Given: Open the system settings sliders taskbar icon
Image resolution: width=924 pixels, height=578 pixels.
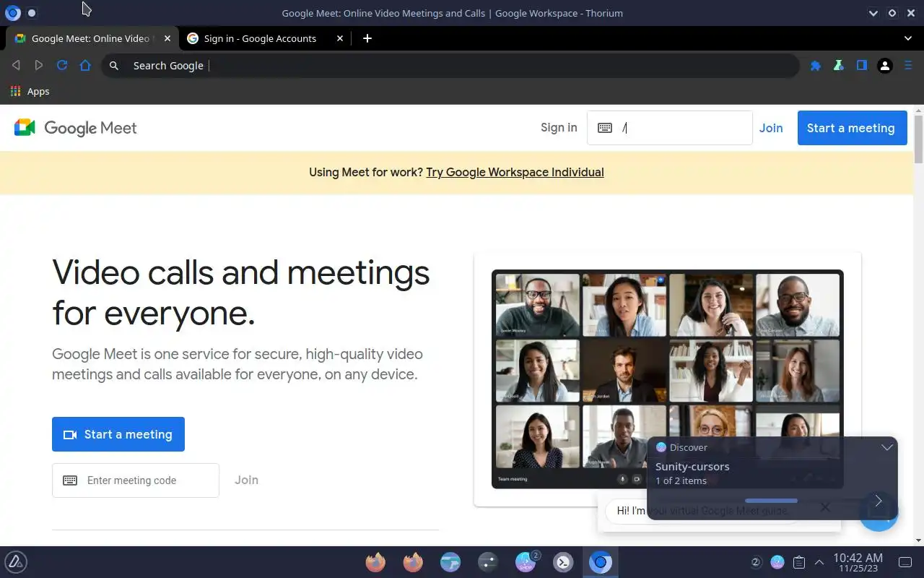Looking at the screenshot, I should (x=488, y=562).
